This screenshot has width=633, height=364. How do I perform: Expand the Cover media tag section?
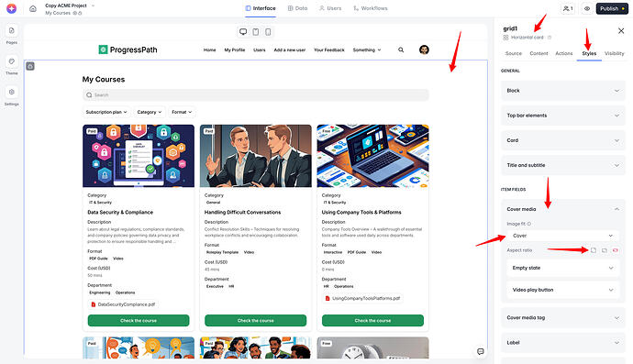(x=562, y=318)
